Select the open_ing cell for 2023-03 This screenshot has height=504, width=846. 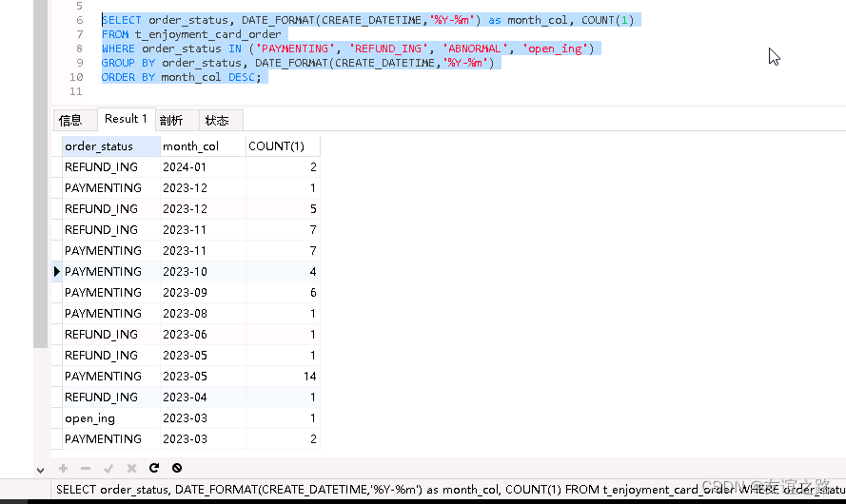point(90,418)
